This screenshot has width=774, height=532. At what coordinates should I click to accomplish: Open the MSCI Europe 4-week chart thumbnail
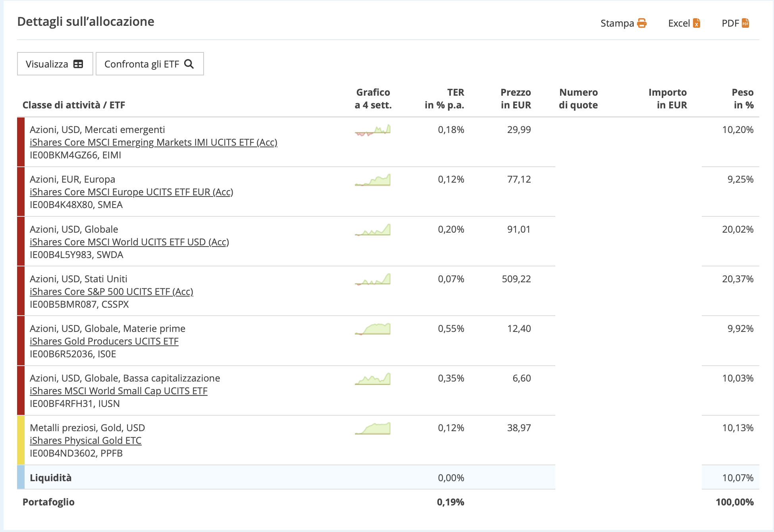(372, 180)
